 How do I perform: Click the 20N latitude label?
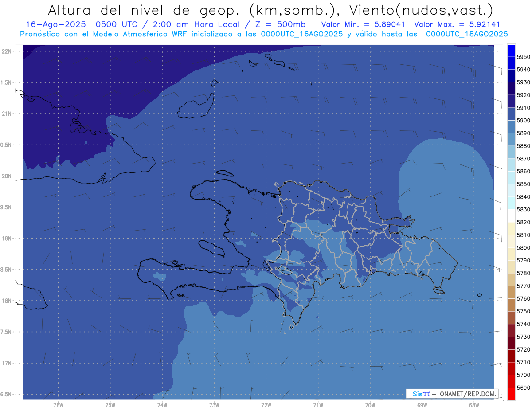pos(7,176)
